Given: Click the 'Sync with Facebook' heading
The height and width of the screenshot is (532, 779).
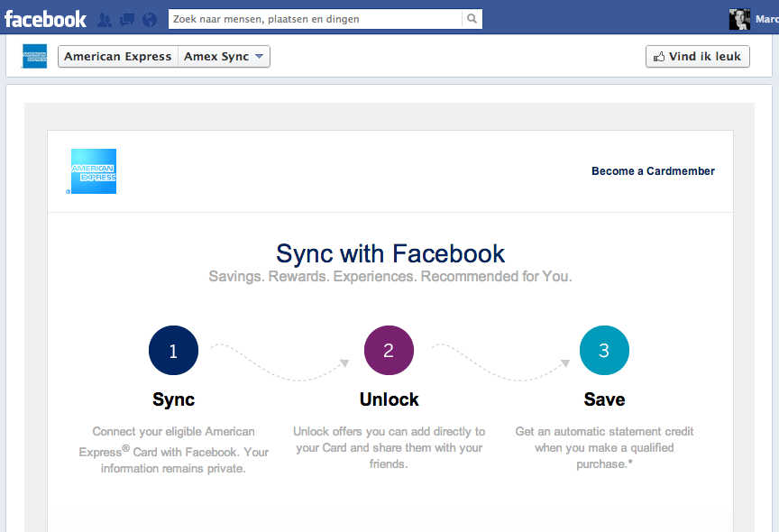Looking at the screenshot, I should (390, 253).
